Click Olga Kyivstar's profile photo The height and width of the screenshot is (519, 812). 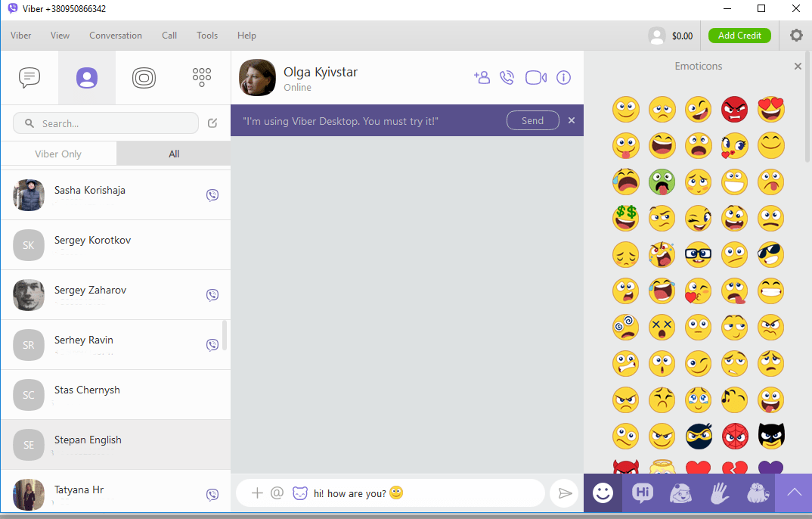[257, 78]
